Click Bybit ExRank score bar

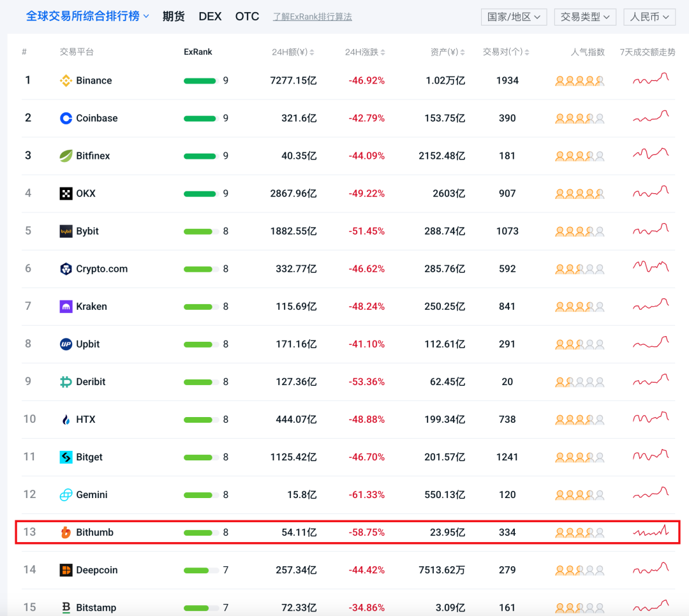(201, 231)
